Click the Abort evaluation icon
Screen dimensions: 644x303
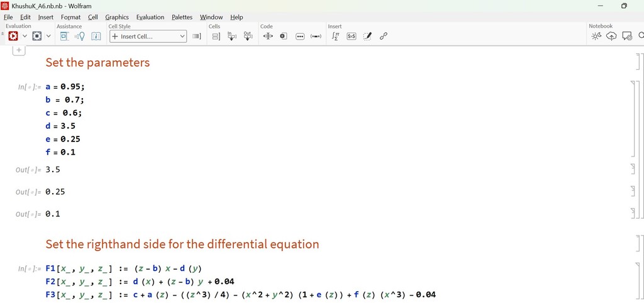[x=37, y=36]
